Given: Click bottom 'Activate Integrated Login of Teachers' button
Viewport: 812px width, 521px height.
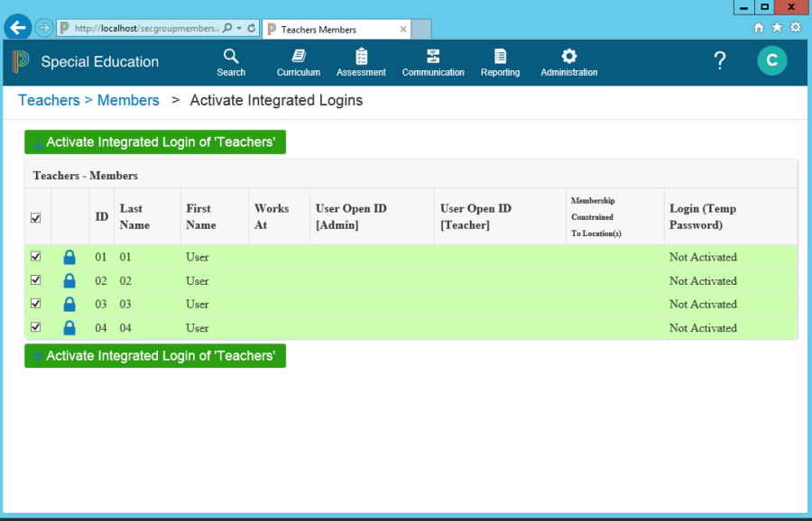Looking at the screenshot, I should point(155,356).
